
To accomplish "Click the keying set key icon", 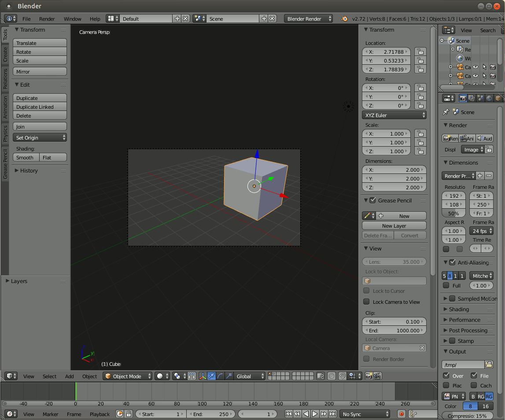I will 413,414.
